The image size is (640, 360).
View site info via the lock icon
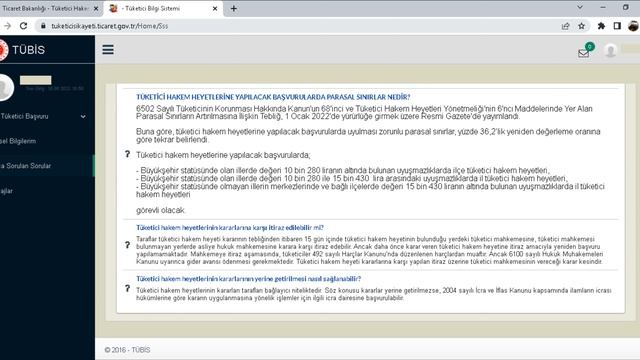[x=43, y=26]
